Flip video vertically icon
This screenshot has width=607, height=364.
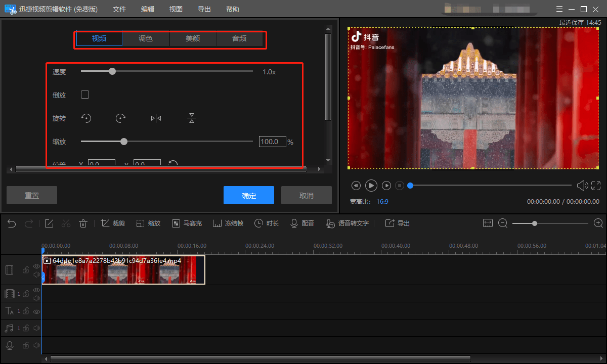[191, 118]
